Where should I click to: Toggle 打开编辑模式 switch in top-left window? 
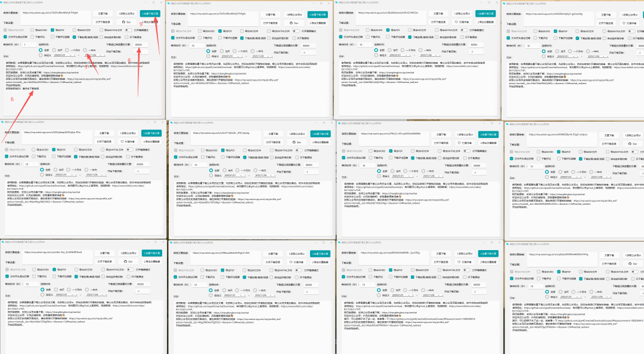click(129, 30)
